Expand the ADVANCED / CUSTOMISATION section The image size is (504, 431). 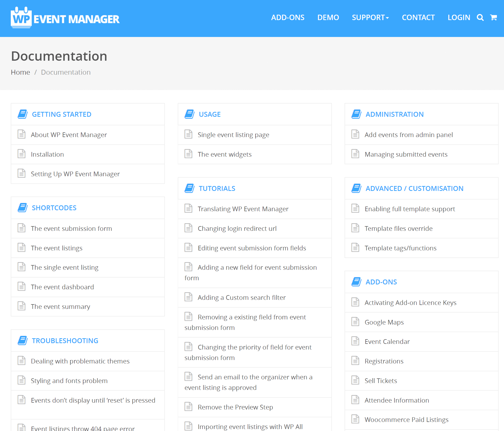click(x=414, y=188)
